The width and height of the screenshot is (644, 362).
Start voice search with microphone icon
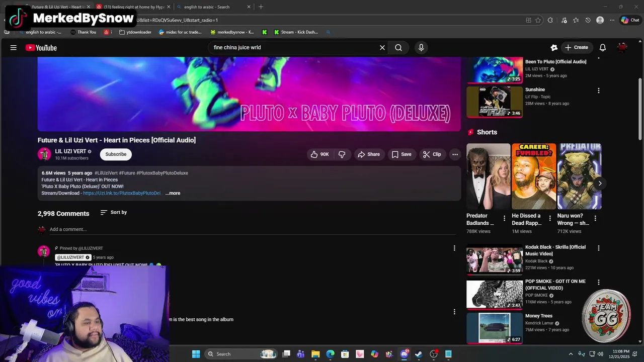(421, 48)
